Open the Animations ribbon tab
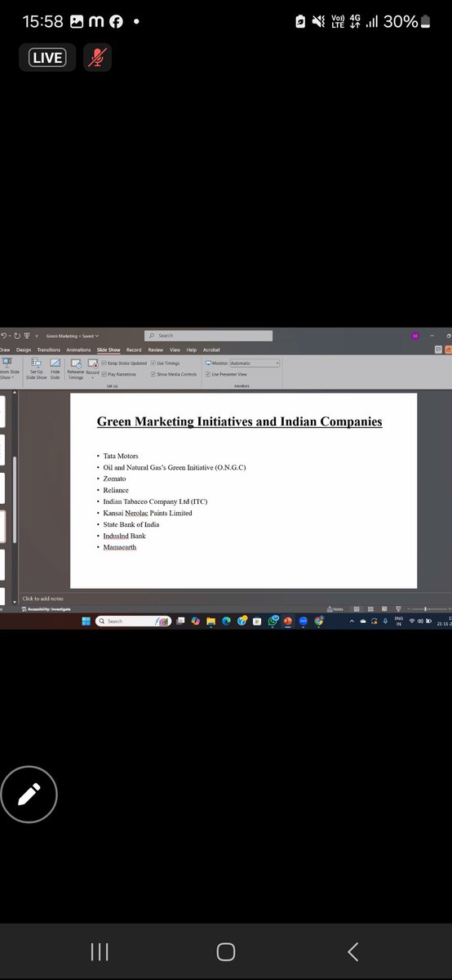The width and height of the screenshot is (452, 980). 78,350
